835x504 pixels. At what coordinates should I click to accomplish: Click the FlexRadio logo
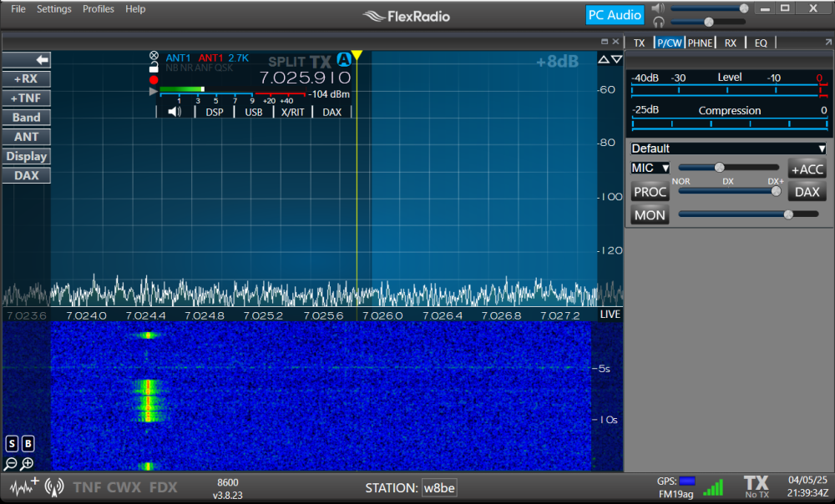[407, 17]
